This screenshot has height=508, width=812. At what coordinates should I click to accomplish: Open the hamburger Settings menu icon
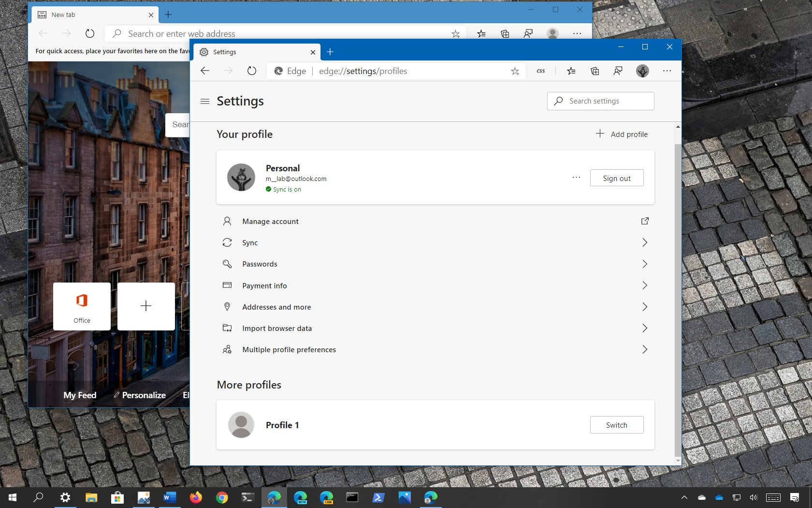[x=205, y=101]
